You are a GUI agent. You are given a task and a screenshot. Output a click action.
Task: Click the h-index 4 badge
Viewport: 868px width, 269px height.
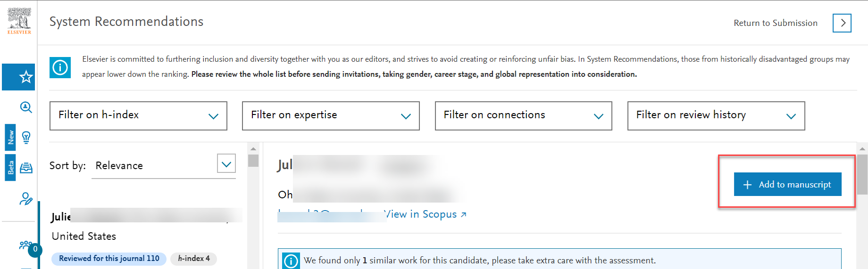coord(193,259)
